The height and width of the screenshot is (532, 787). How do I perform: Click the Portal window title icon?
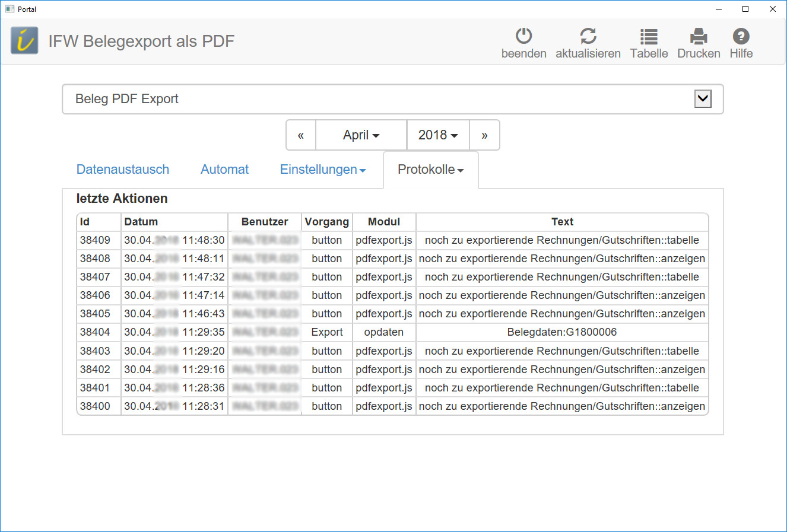click(x=9, y=9)
